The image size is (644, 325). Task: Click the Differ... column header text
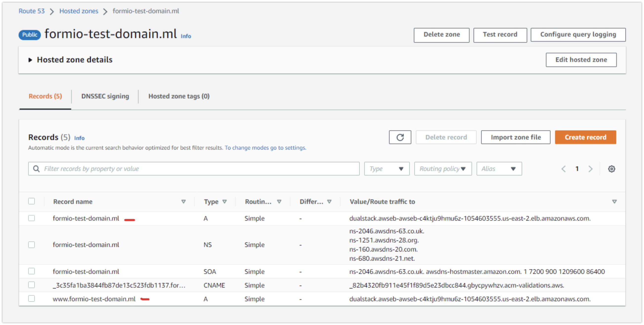(311, 202)
